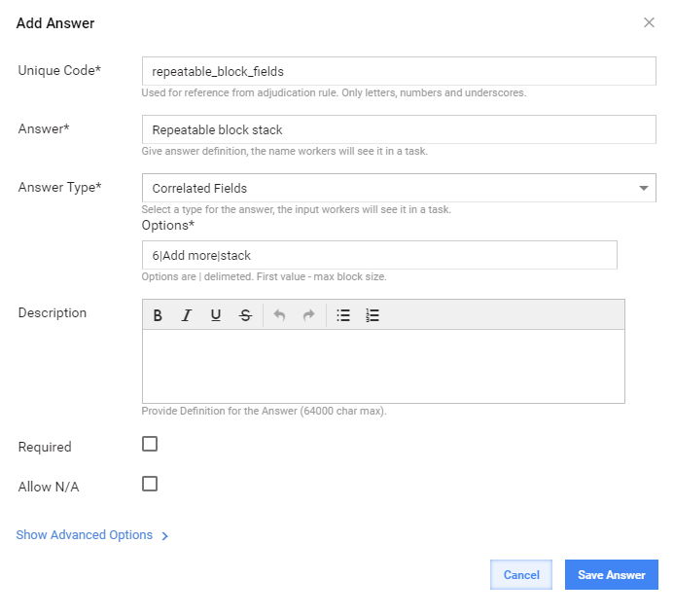The width and height of the screenshot is (674, 616).
Task: Toggle strikethrough formatting icon
Action: click(245, 315)
